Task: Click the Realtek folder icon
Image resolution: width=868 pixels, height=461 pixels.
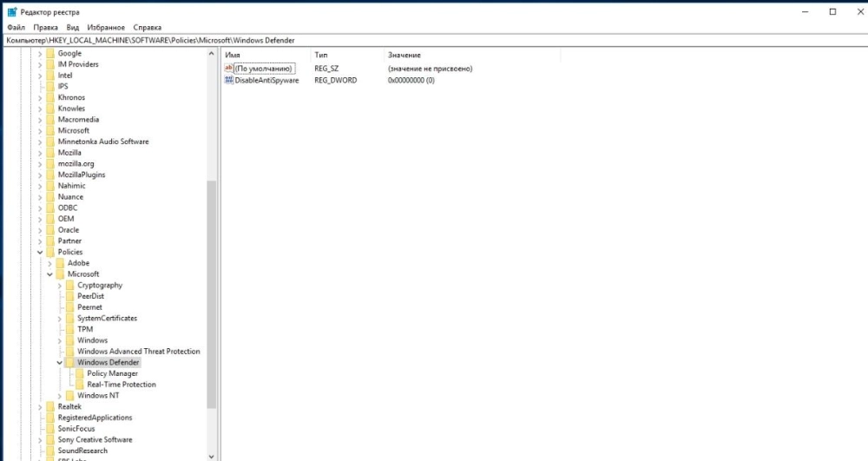Action: (50, 407)
